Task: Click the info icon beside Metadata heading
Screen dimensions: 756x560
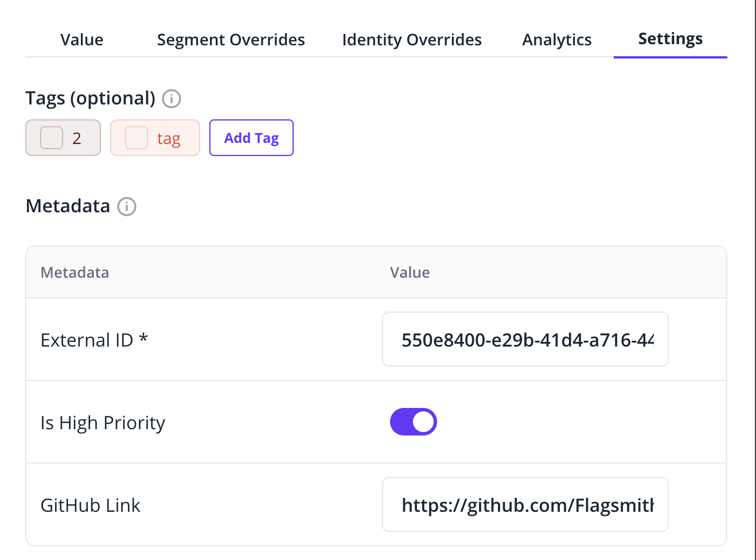Action: coord(127,207)
